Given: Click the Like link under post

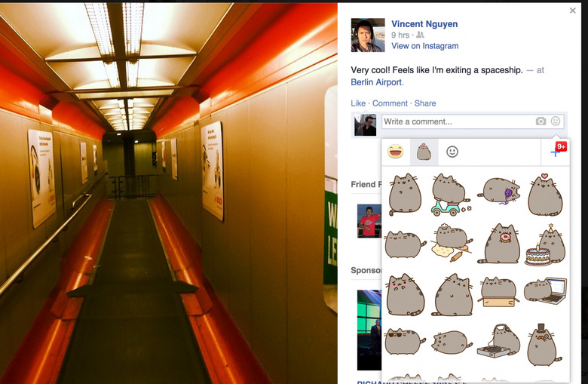Looking at the screenshot, I should pos(358,103).
